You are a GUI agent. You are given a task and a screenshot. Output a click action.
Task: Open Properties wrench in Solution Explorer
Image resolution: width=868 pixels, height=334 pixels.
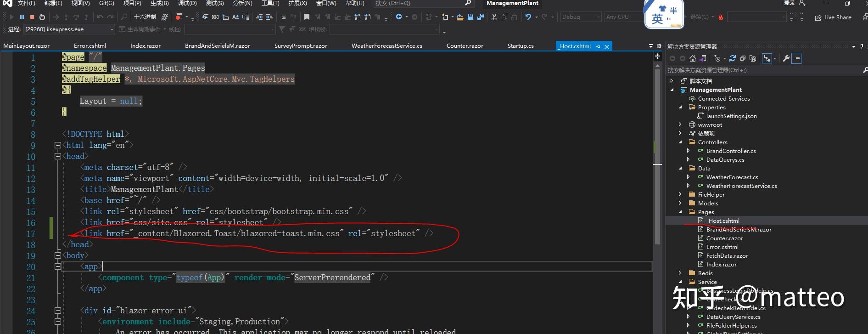point(786,58)
